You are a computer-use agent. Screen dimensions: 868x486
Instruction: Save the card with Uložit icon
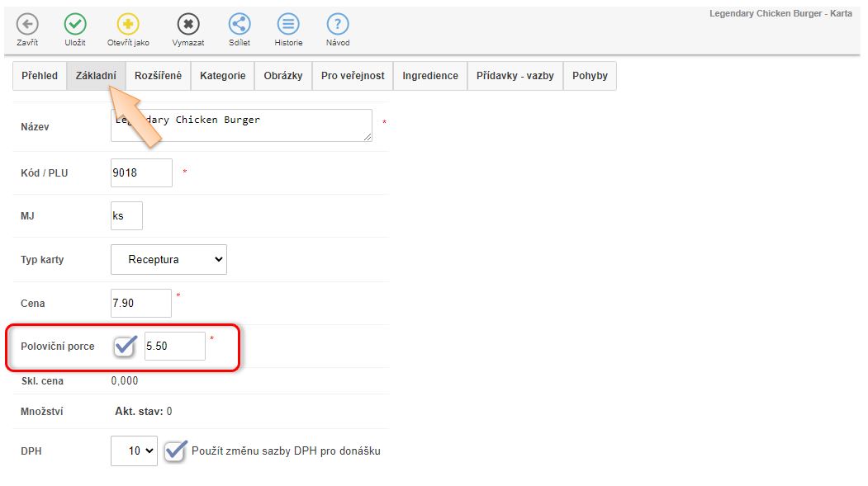tap(75, 25)
